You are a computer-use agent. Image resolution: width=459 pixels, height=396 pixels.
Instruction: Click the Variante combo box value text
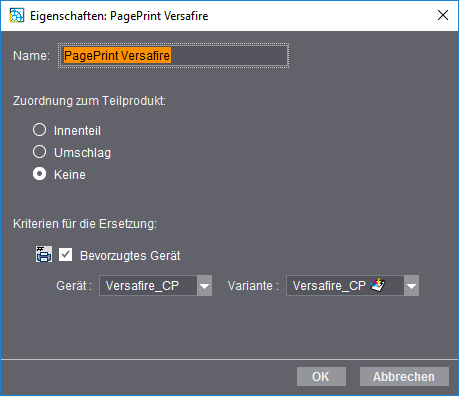click(329, 286)
